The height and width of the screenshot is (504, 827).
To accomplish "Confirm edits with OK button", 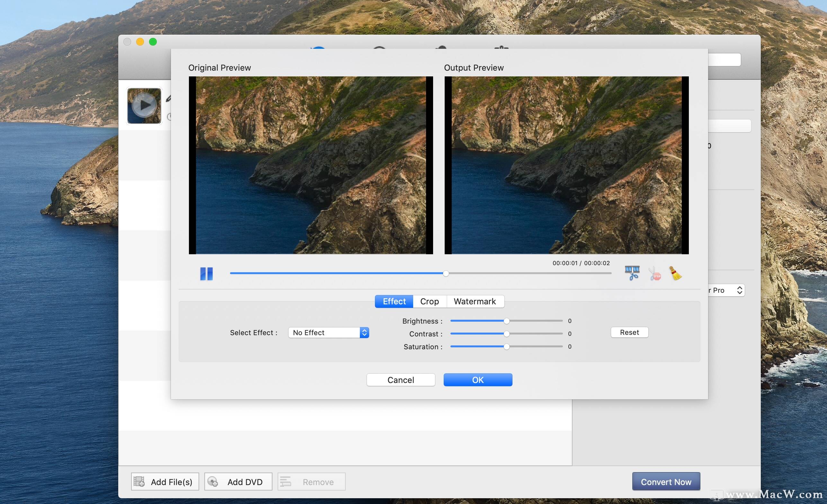I will point(478,379).
